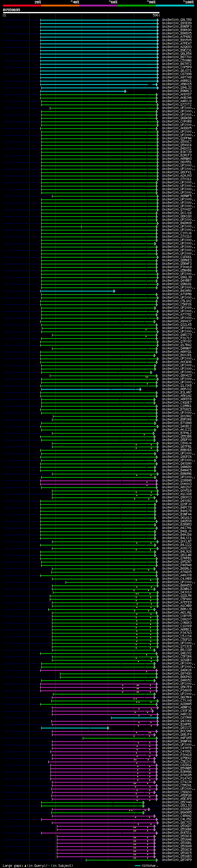Select hit UniRef100_B9EZ31

176,50
